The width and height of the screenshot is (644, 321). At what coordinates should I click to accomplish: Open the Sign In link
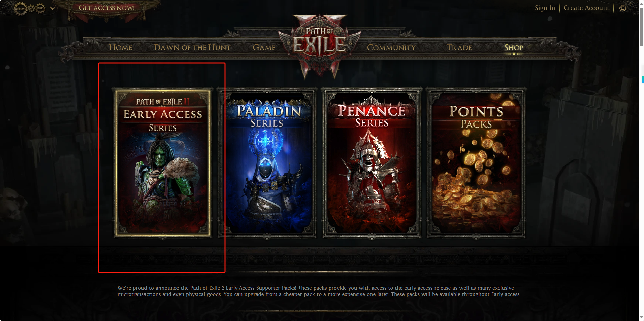(545, 8)
